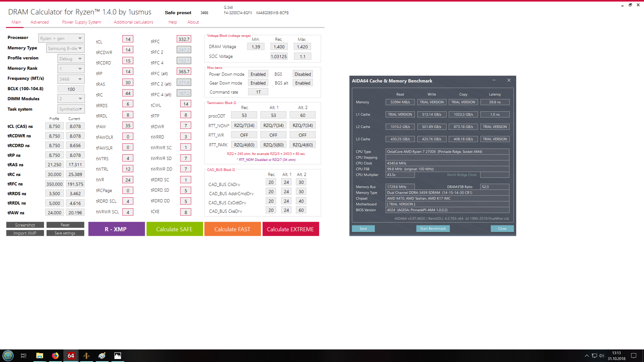Open Task View in the taskbar
This screenshot has height=362, width=644.
click(24, 355)
